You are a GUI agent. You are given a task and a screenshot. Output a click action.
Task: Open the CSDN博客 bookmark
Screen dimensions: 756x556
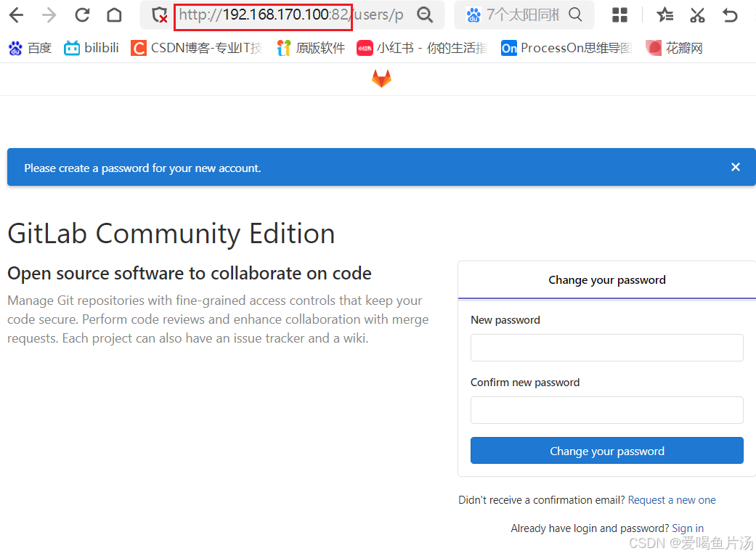click(x=196, y=48)
